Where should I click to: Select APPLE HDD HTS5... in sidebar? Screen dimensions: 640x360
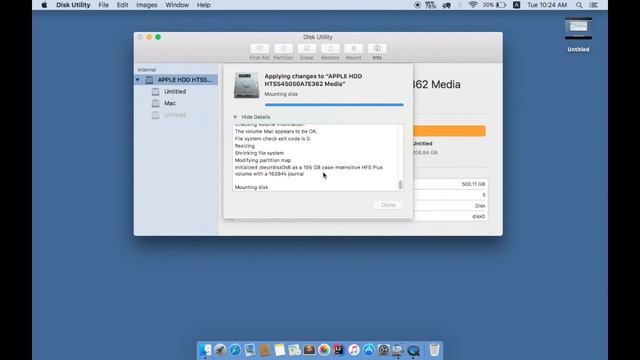pos(177,80)
